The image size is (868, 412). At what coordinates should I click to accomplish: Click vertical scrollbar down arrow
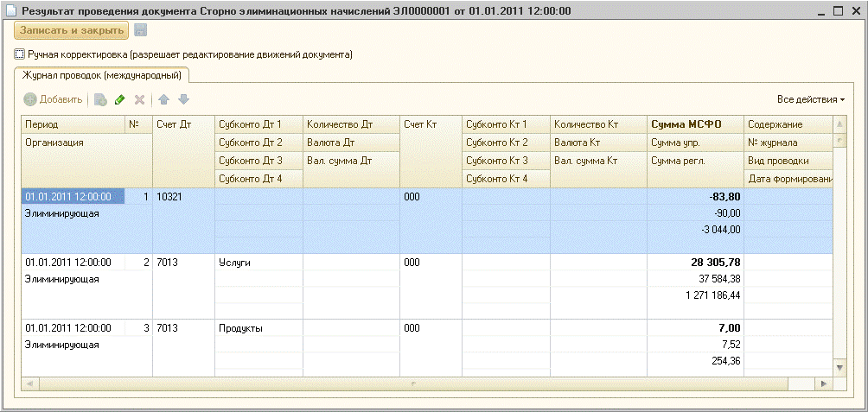coord(838,368)
